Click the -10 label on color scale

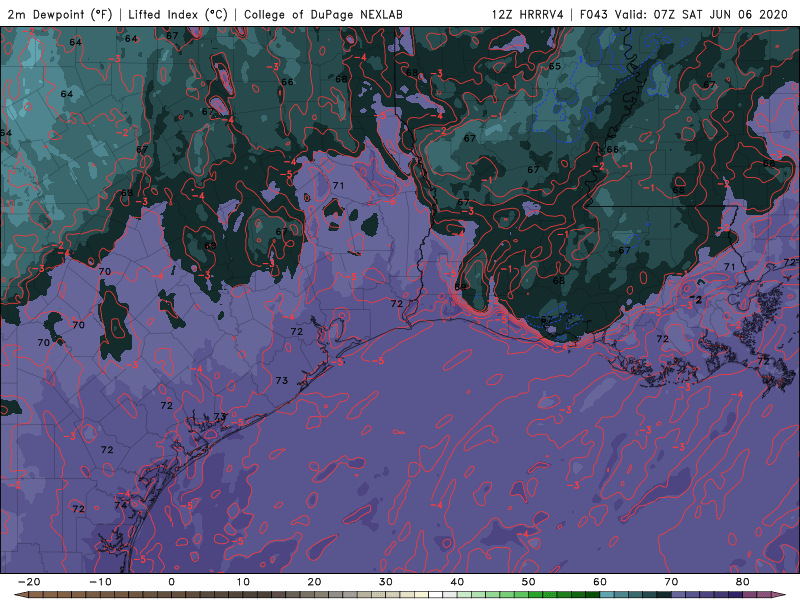(100, 582)
